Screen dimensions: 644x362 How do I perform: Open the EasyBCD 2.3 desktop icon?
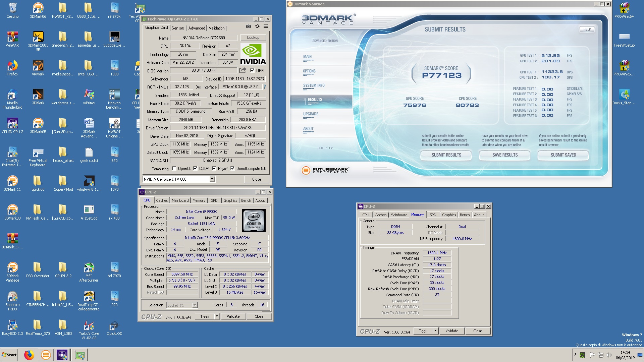coord(12,327)
